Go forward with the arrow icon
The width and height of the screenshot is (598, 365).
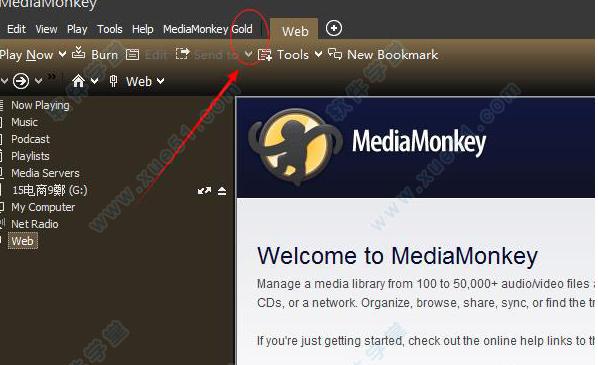(21, 81)
